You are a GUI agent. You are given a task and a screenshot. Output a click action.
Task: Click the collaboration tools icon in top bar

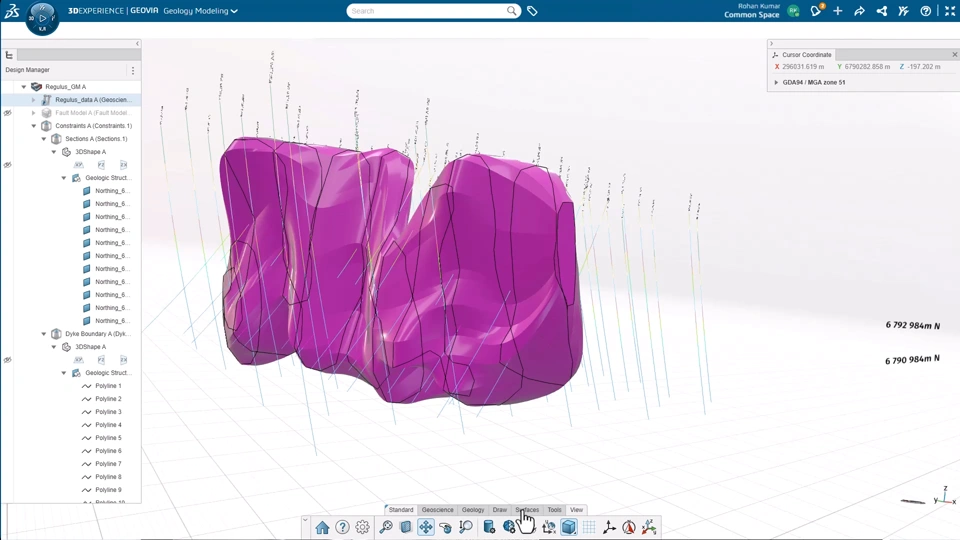point(904,11)
